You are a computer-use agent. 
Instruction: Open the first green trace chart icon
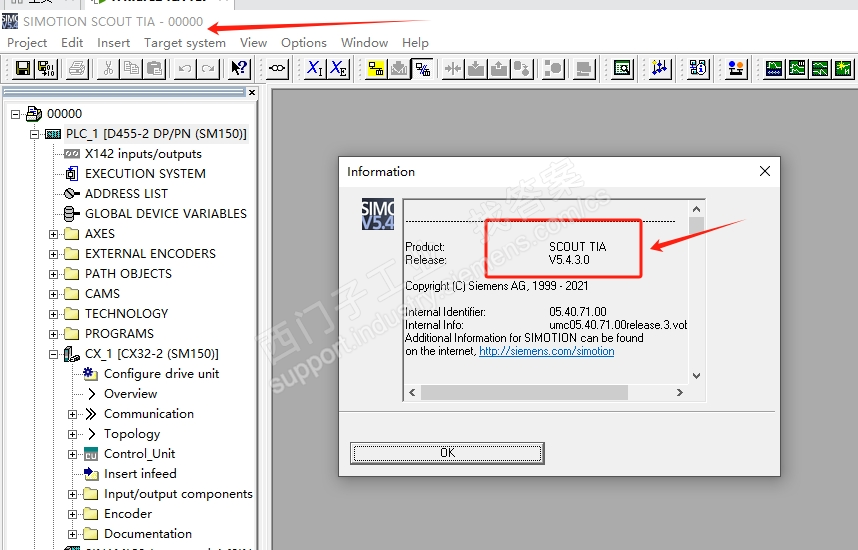click(x=774, y=68)
